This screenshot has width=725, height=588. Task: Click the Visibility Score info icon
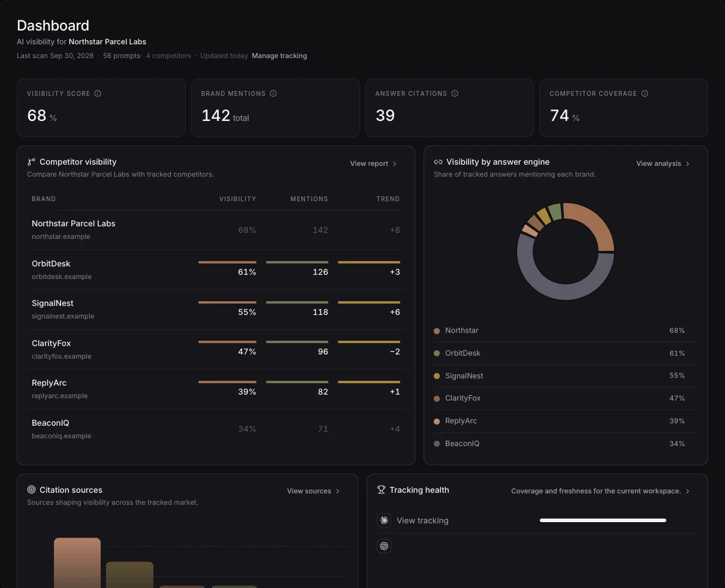click(x=98, y=93)
